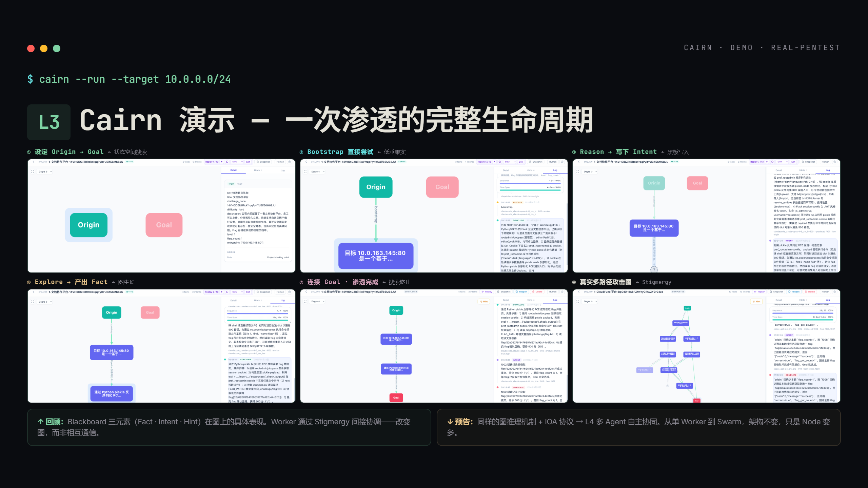
Task: Click large 目标 10.0.163.145:80 node in Bootstrap graph
Action: tap(376, 256)
